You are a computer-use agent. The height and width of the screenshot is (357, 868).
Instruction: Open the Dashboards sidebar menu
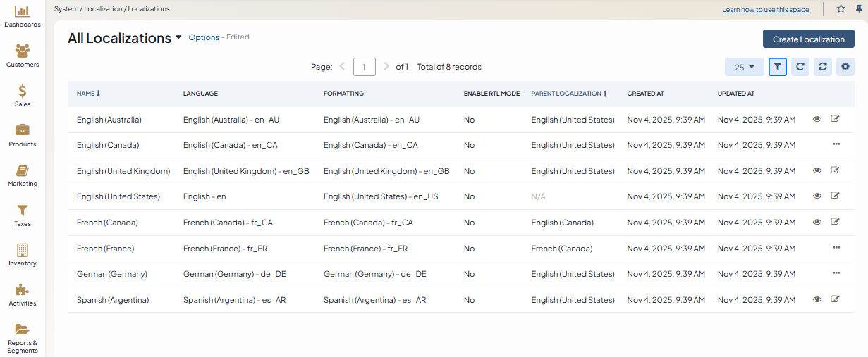[23, 16]
